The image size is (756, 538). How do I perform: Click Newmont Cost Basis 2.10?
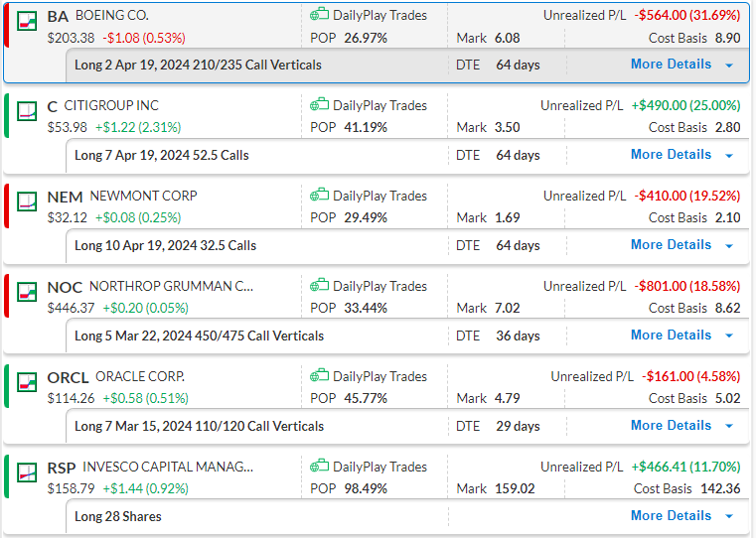[727, 217]
